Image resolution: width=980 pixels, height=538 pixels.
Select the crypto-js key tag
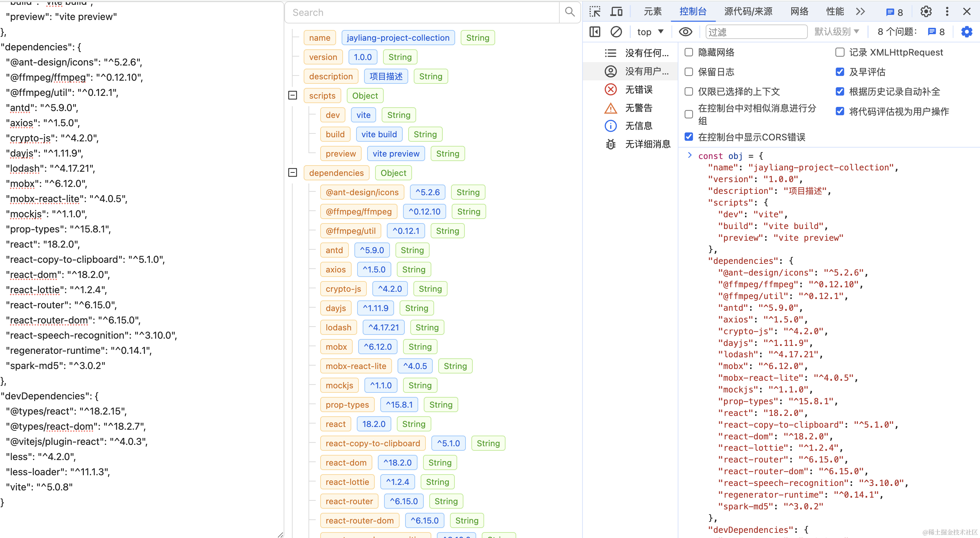(343, 289)
